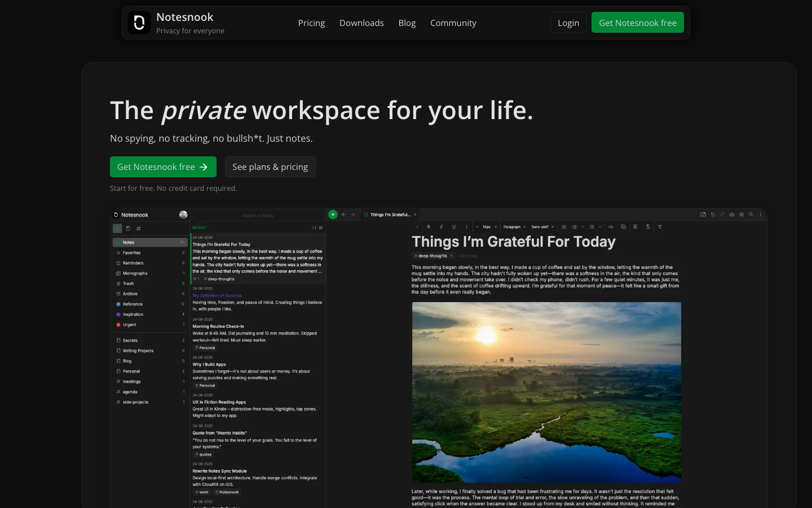Click the redo icon in the editor toolbar

(722, 214)
